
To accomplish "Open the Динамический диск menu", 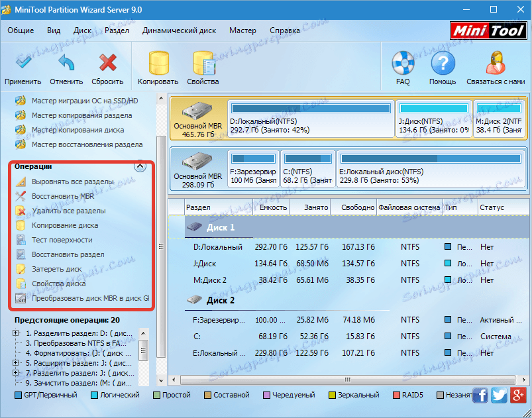I will [x=179, y=30].
